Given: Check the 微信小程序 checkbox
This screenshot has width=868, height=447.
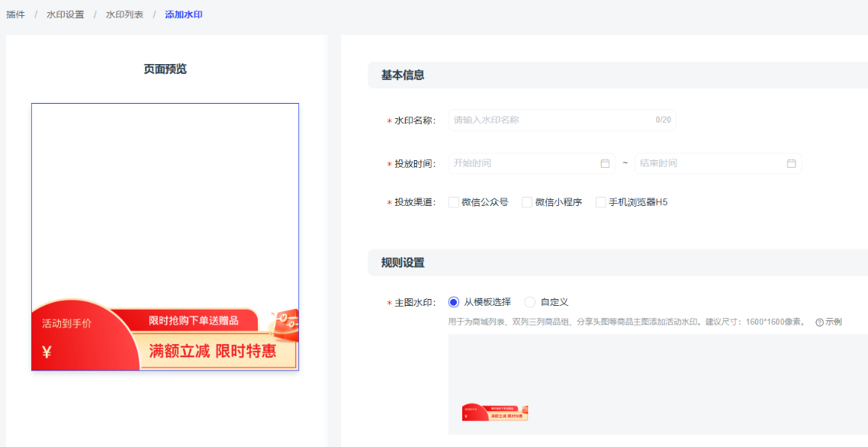Looking at the screenshot, I should 527,202.
